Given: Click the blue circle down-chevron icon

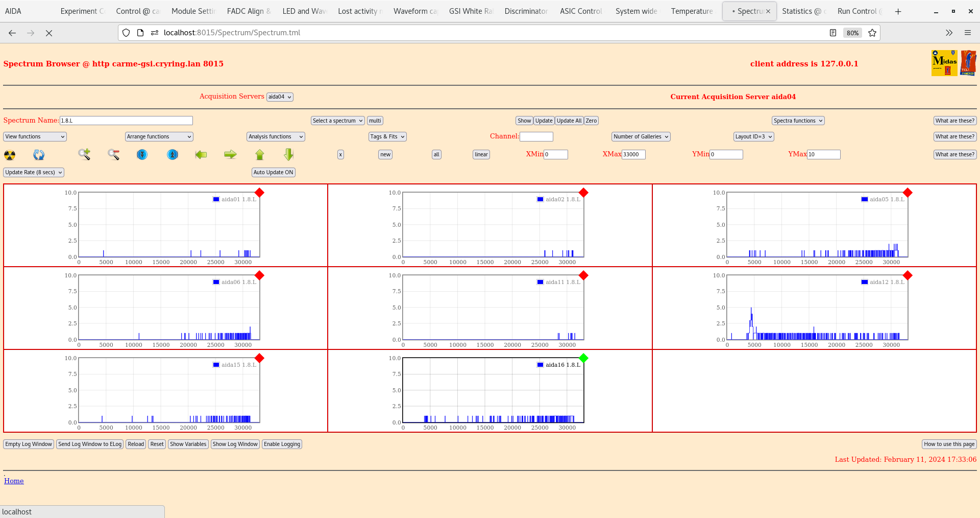Looking at the screenshot, I should point(142,154).
